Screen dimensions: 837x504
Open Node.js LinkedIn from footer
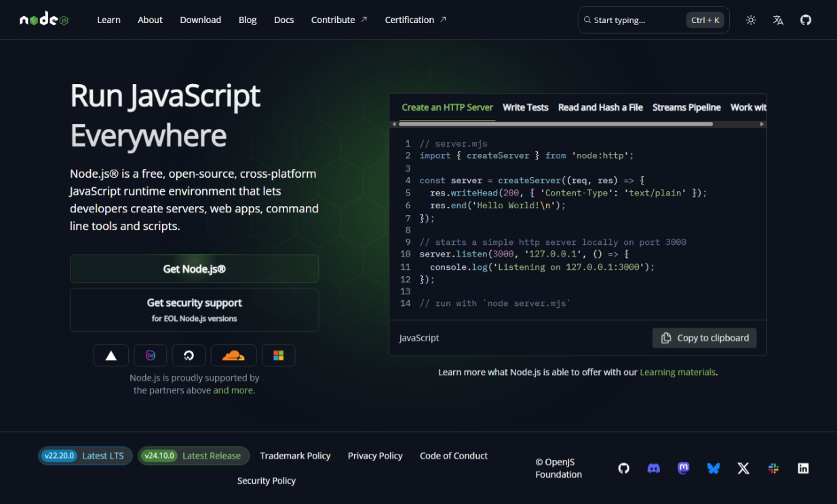coord(802,468)
